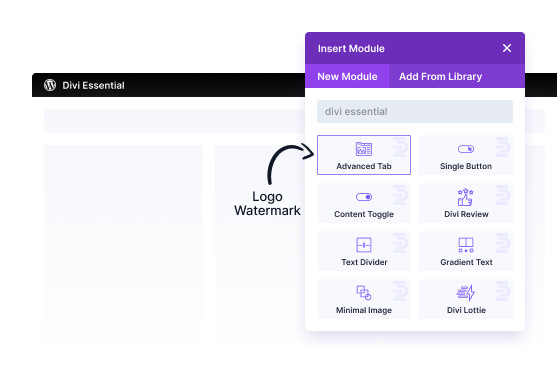
Task: Focus the module search field
Action: pyautogui.click(x=415, y=112)
